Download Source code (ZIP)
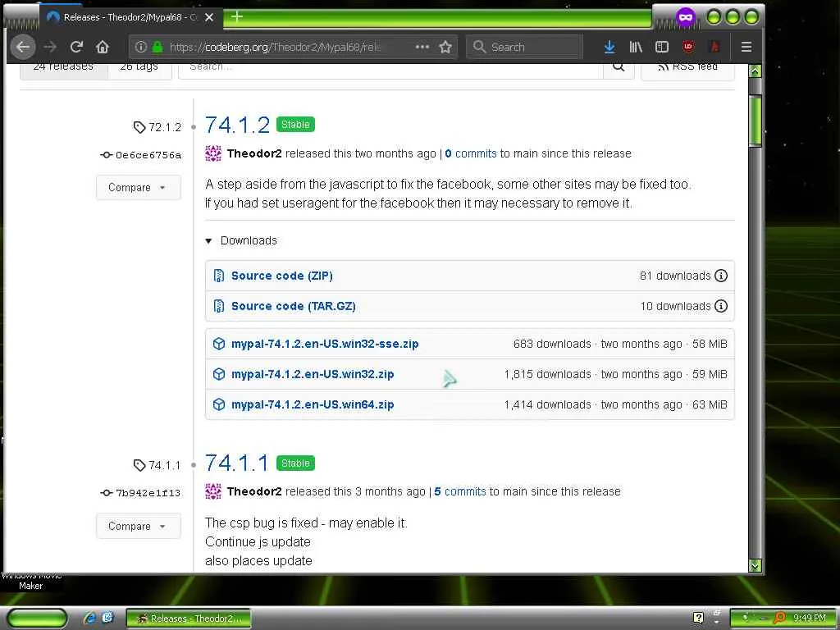840x630 pixels. pos(282,276)
